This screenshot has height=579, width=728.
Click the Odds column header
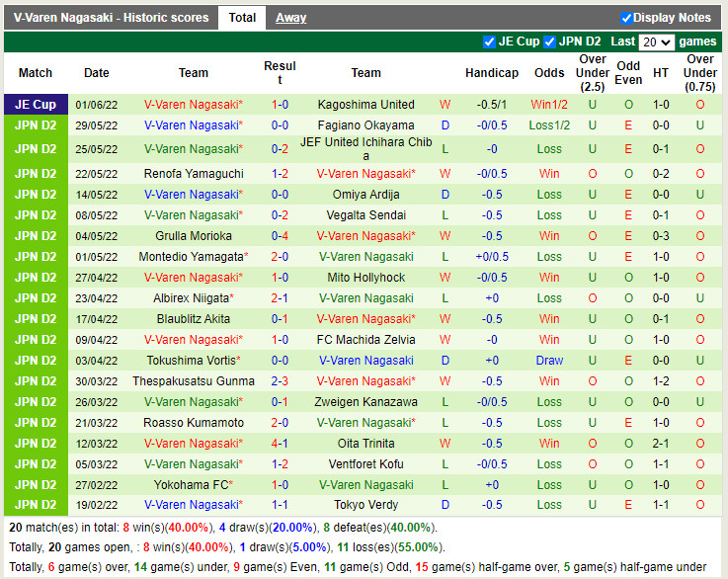(549, 73)
